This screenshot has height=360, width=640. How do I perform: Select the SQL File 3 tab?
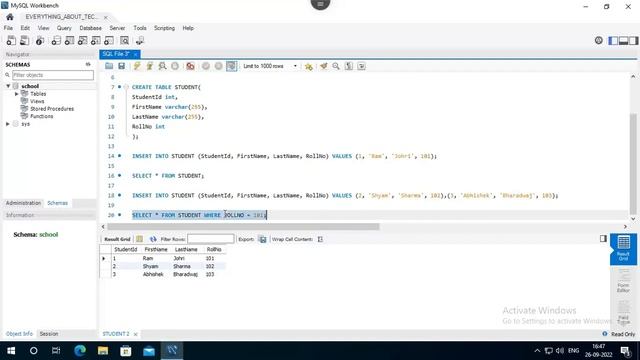pos(116,54)
